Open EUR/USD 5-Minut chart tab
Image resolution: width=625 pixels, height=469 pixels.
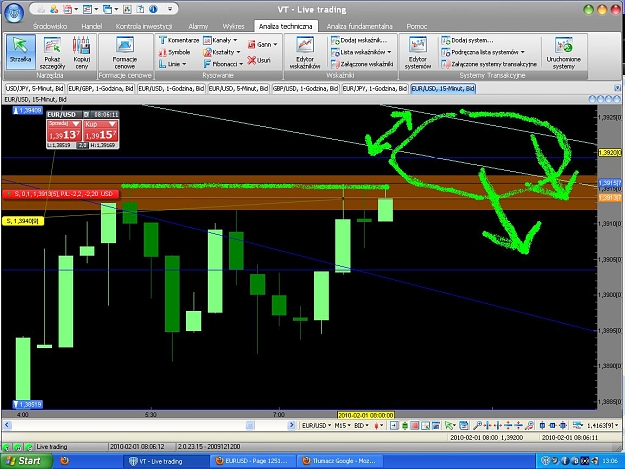(238, 88)
